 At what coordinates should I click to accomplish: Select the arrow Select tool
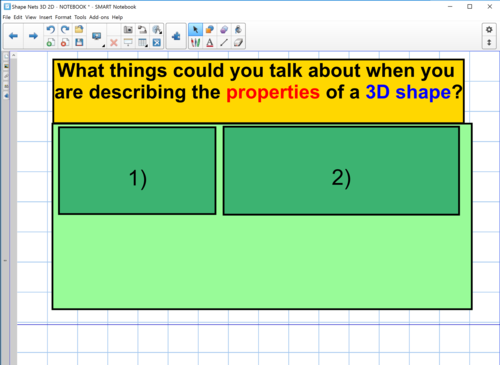195,30
